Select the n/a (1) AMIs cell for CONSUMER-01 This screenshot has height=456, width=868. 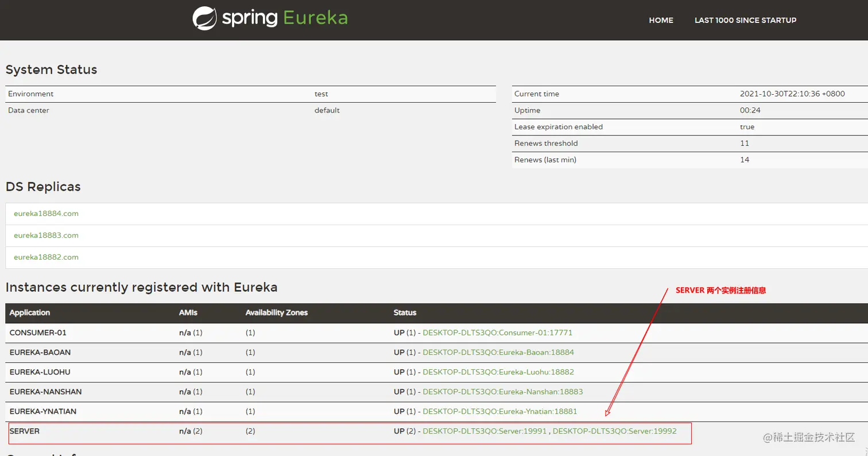(191, 333)
